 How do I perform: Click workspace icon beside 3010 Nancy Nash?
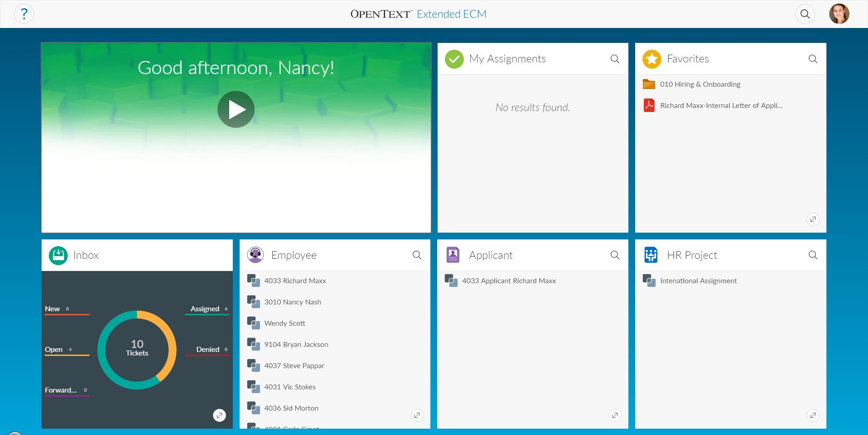[254, 302]
